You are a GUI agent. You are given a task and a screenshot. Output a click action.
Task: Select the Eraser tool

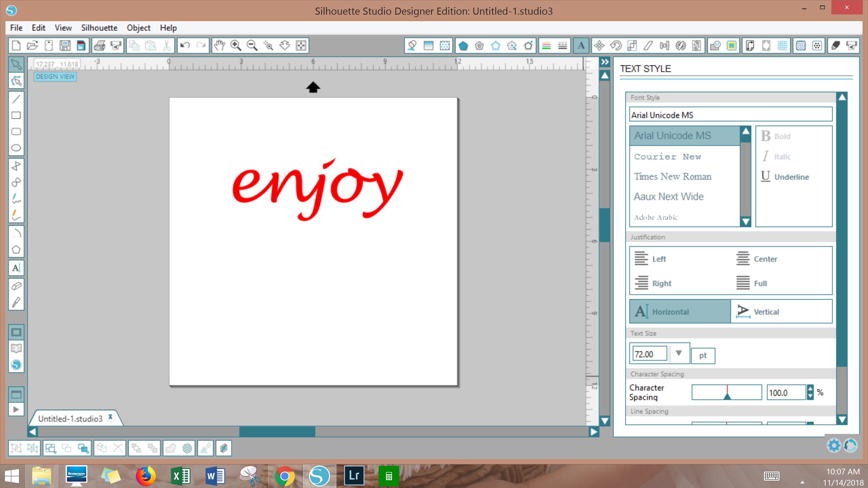point(16,286)
